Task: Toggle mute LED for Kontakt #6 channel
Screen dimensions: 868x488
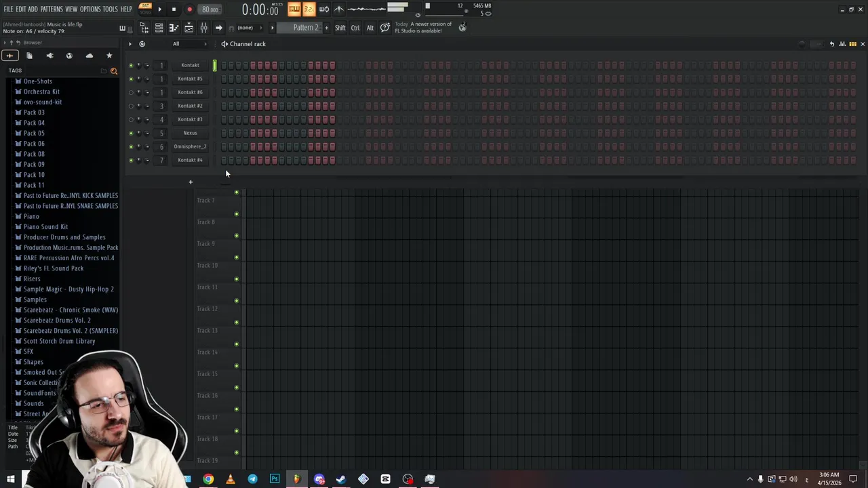Action: 131,92
